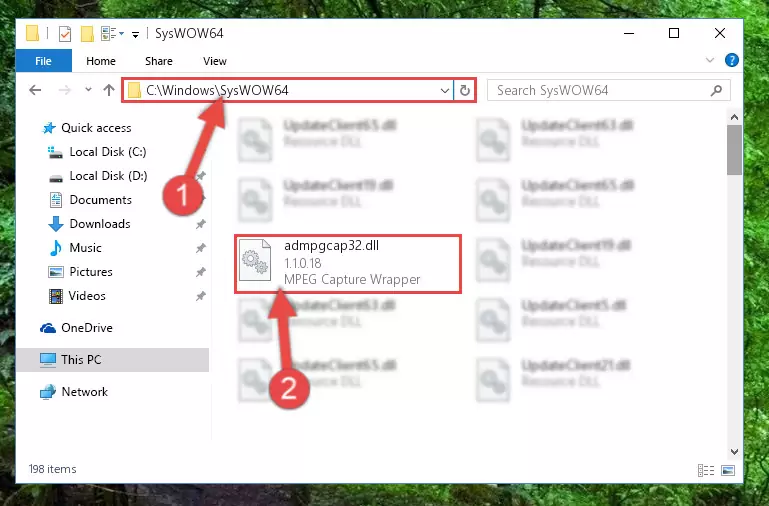
Task: Click the Videos filmstrip icon
Action: (x=56, y=296)
